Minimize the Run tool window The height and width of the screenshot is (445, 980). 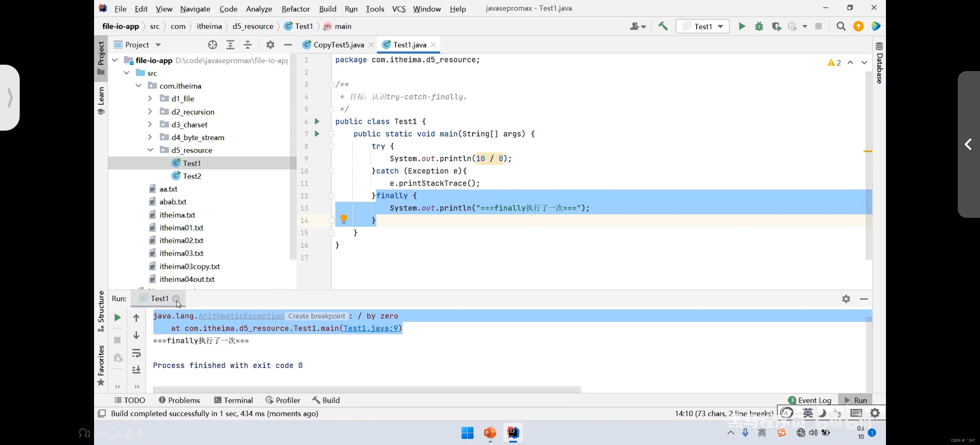pyautogui.click(x=864, y=299)
